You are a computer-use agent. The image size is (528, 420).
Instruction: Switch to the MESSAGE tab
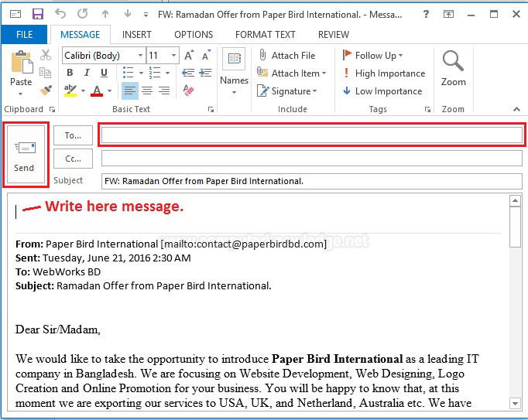tap(81, 35)
